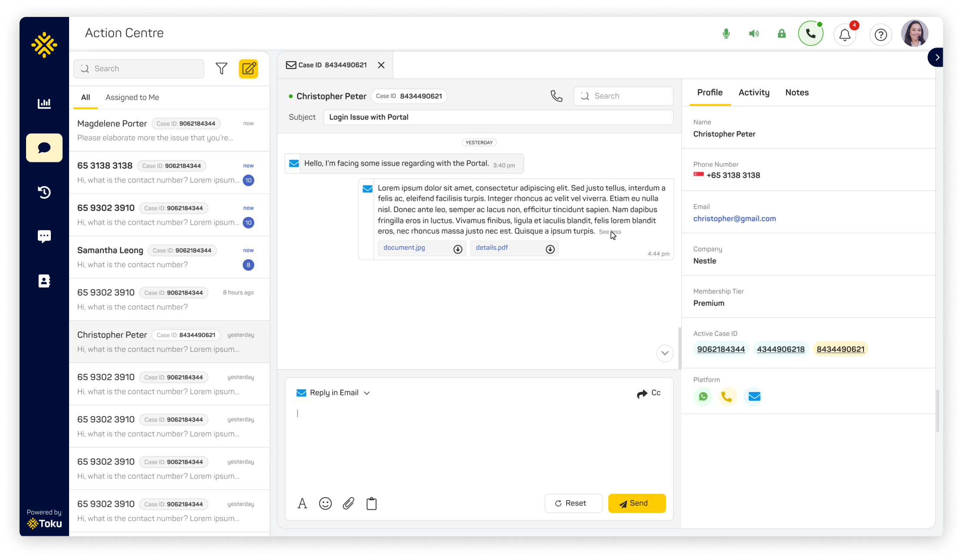Open the Reply in Email channel dropdown
Image resolution: width=963 pixels, height=560 pixels.
coord(367,392)
